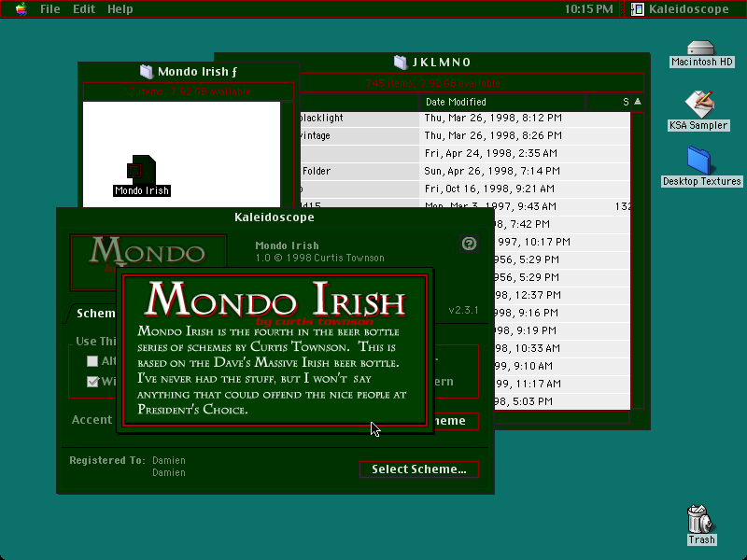This screenshot has height=560, width=747.
Task: Select the Desktop Textures folder icon
Action: pyautogui.click(x=701, y=167)
